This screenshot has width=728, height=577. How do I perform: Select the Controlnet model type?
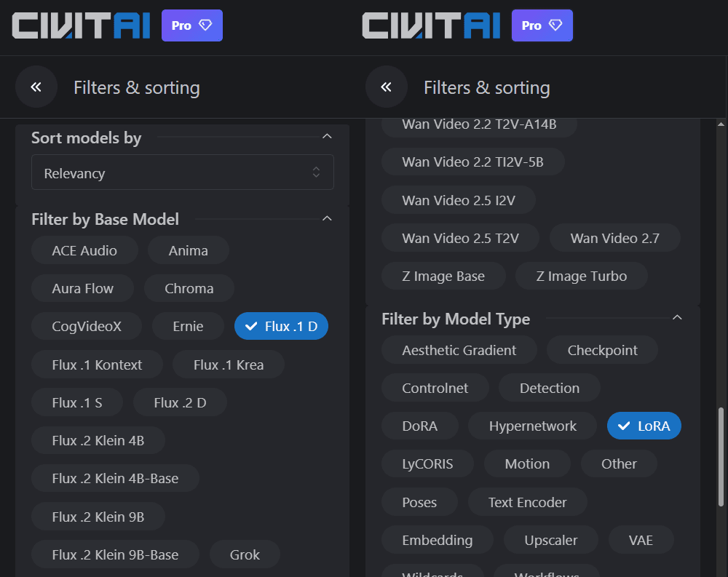point(435,388)
